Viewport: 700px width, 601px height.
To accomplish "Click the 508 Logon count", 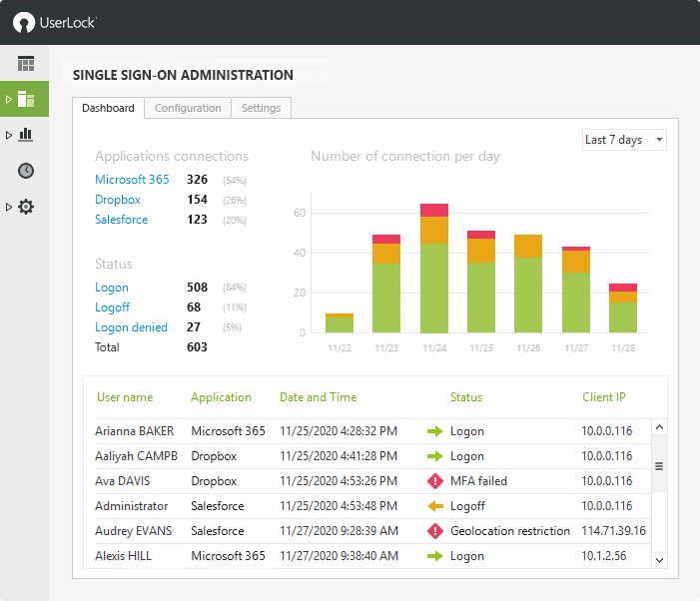I will (x=197, y=287).
